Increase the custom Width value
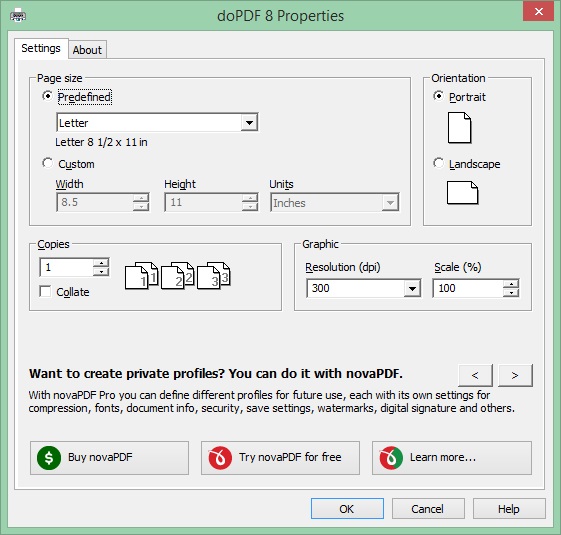Viewport: 561px width, 535px height. tap(141, 198)
